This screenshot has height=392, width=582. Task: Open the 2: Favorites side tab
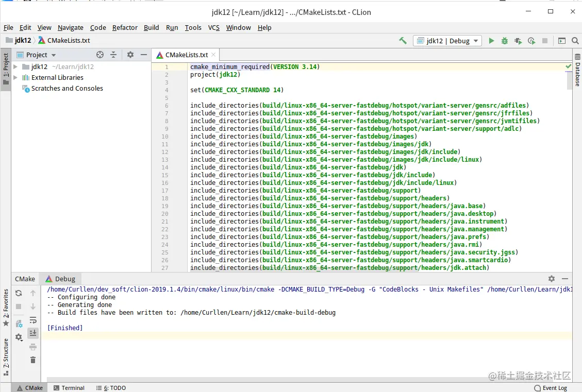[x=6, y=308]
